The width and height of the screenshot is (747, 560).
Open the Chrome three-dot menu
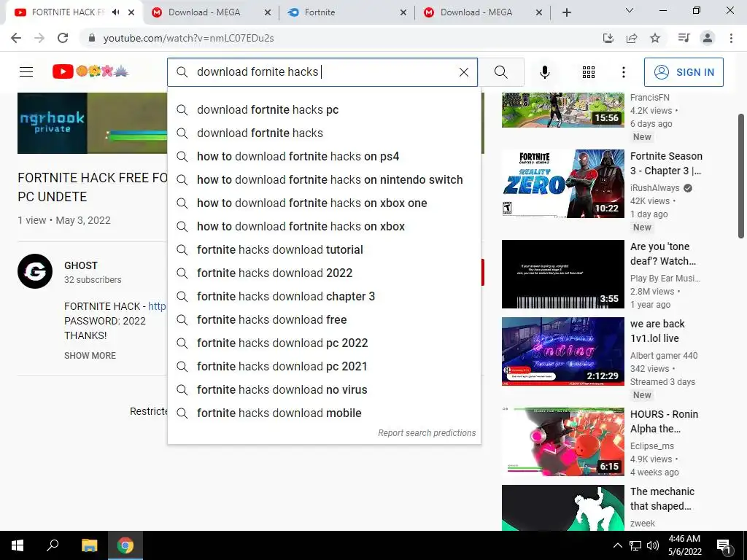731,38
